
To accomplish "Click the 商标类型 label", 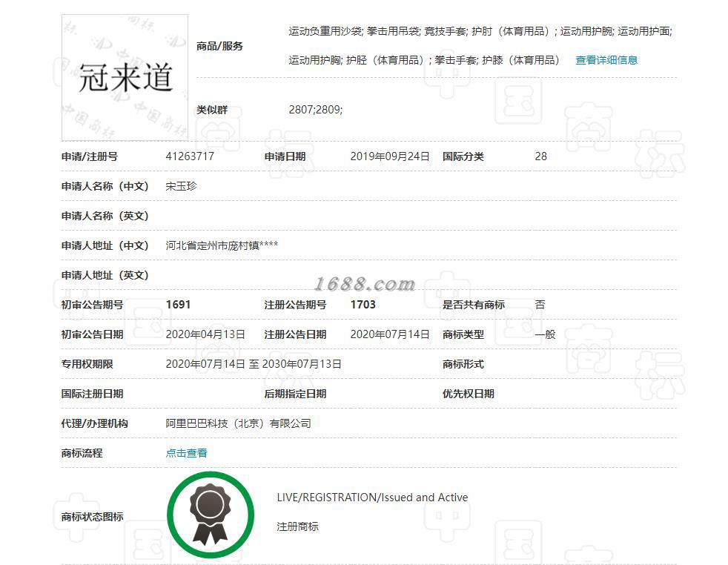I will tap(463, 334).
